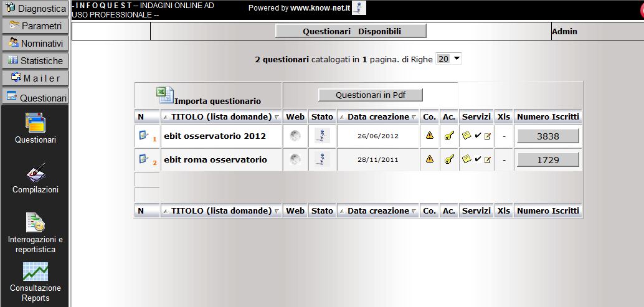644x307 pixels.
Task: Sort Data creazione descending in top header
Action: click(414, 117)
